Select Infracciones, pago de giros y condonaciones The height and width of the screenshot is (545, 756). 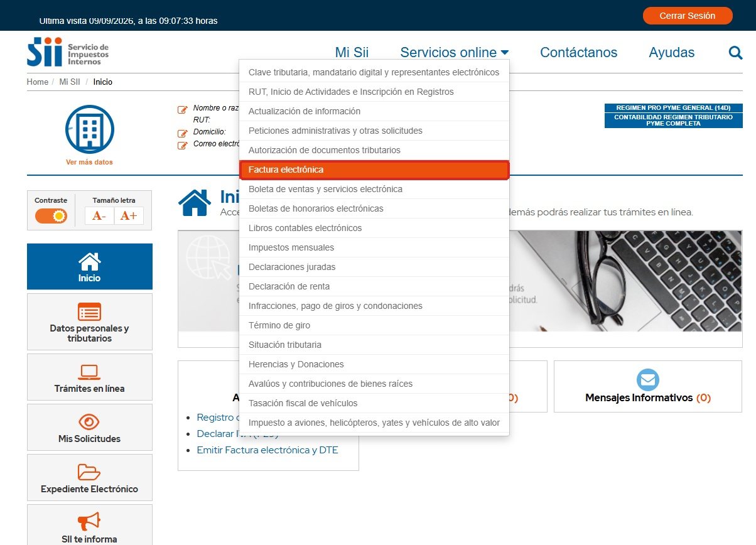click(x=374, y=306)
